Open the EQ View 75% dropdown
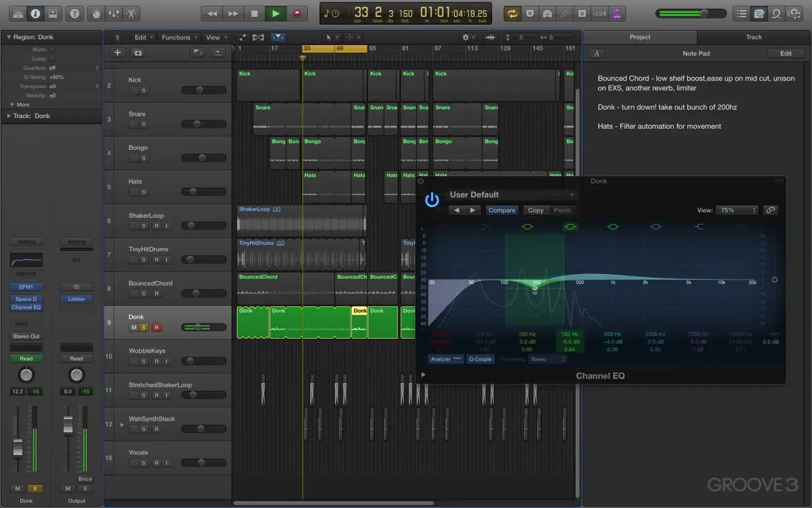812x508 pixels. 738,210
